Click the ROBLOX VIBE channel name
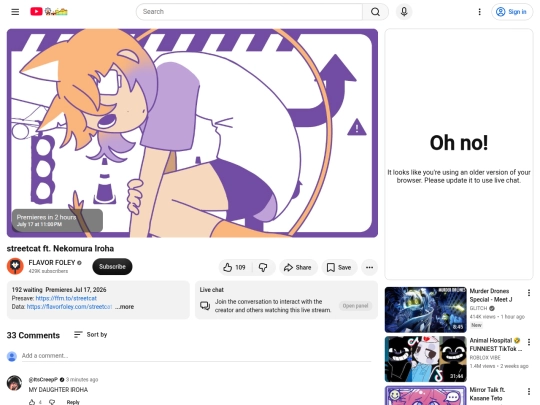 [485, 357]
